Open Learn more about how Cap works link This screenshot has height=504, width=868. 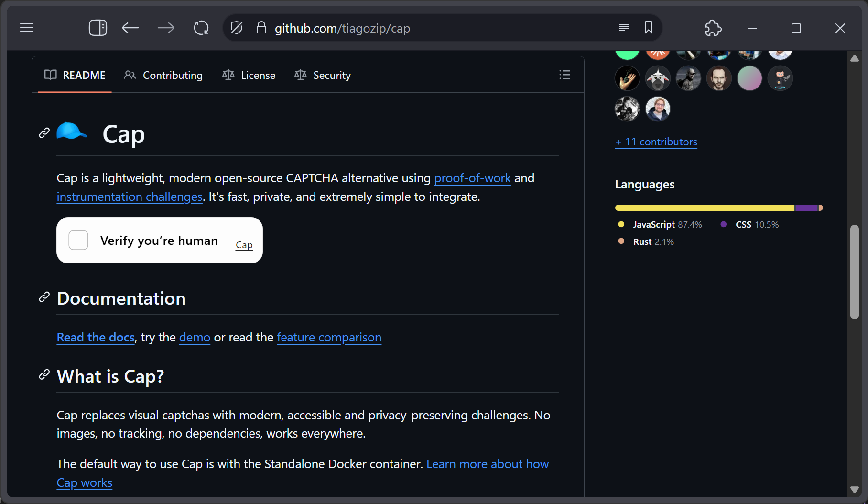coord(488,464)
